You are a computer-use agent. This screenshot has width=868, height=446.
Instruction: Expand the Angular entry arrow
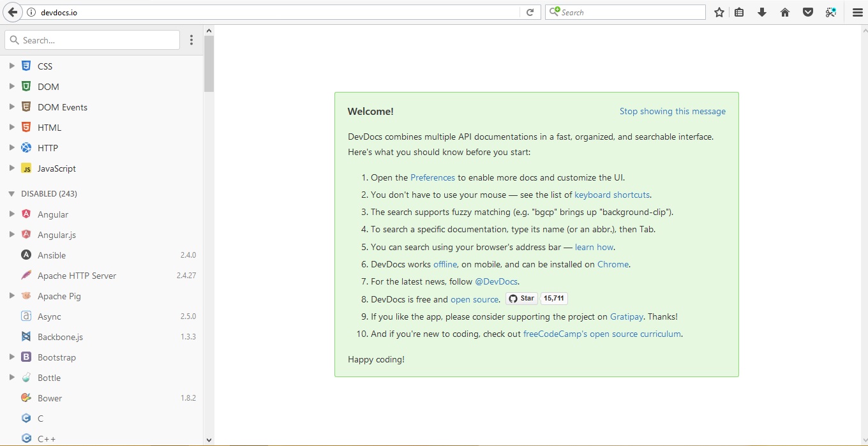11,214
